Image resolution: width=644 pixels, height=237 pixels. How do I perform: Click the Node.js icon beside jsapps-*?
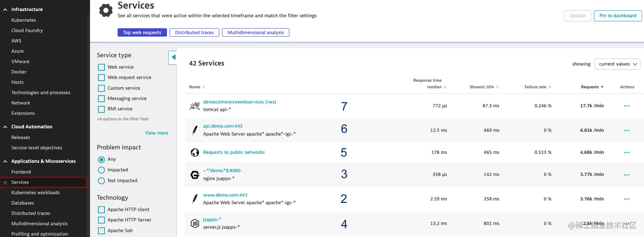195,223
